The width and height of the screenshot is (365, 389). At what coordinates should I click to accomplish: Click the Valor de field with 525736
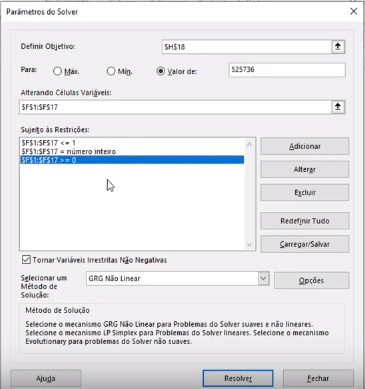[x=287, y=70]
